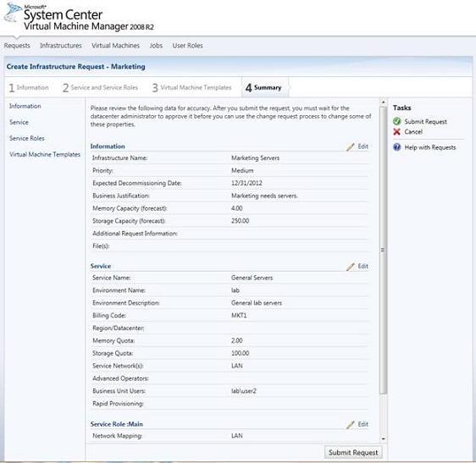Click the Service Network(s) value LAN
The width and height of the screenshot is (476, 463).
(237, 366)
